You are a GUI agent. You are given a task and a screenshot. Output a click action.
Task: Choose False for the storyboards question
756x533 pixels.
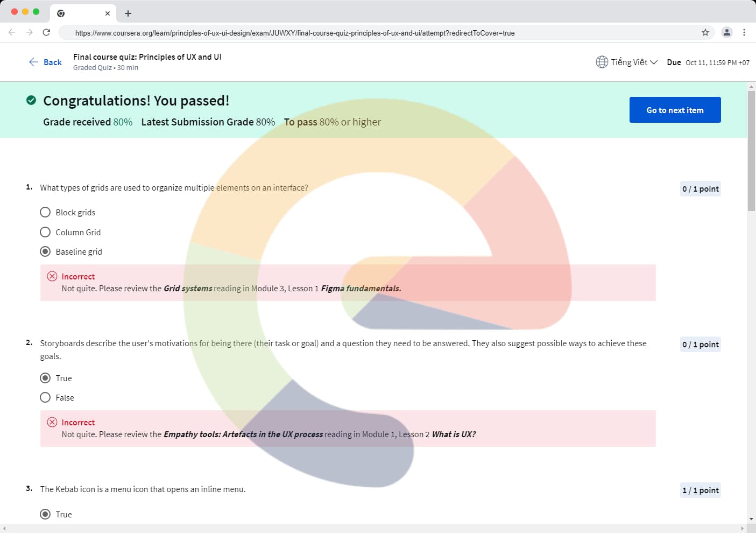(46, 397)
